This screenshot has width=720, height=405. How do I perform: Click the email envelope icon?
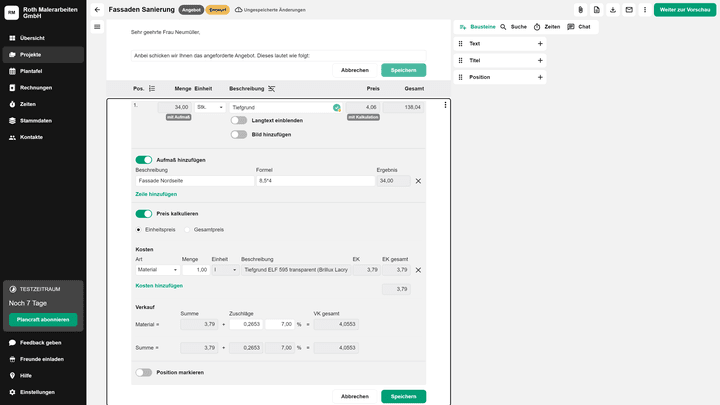[x=613, y=9]
